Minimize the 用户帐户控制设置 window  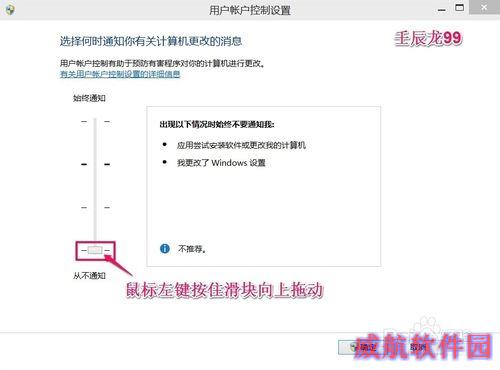[x=442, y=10]
